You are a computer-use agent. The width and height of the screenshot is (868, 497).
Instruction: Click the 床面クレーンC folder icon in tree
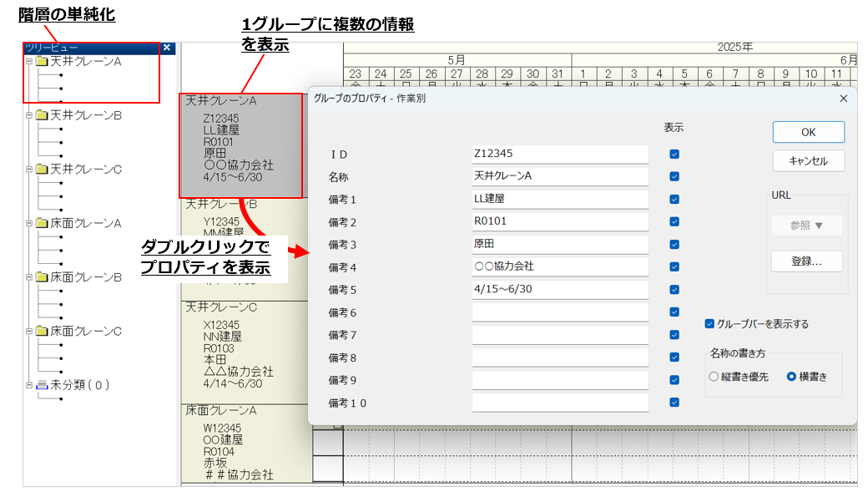(x=42, y=331)
